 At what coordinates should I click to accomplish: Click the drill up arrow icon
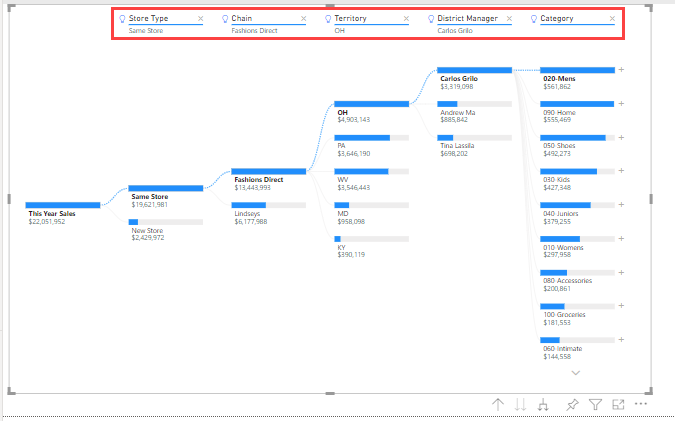pyautogui.click(x=498, y=404)
